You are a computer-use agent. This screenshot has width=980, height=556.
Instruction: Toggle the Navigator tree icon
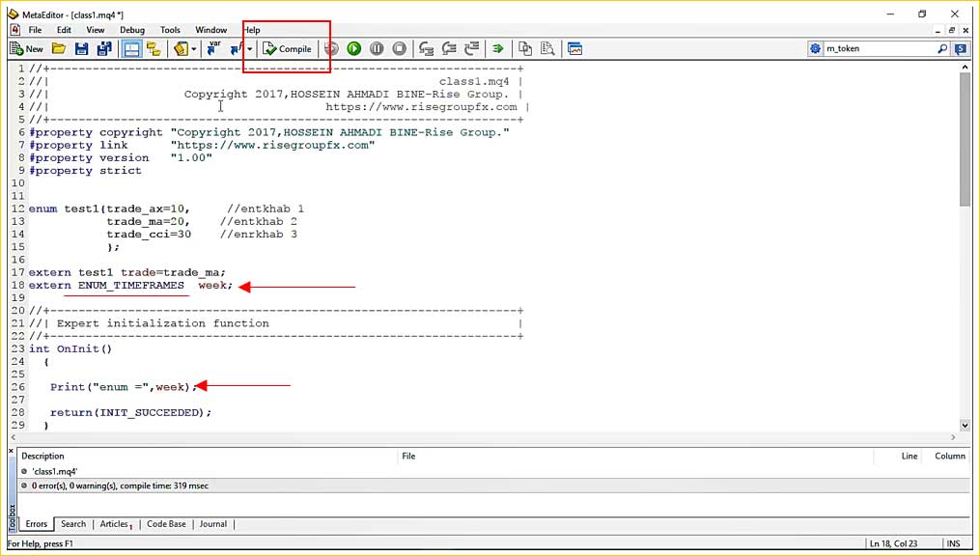click(154, 48)
